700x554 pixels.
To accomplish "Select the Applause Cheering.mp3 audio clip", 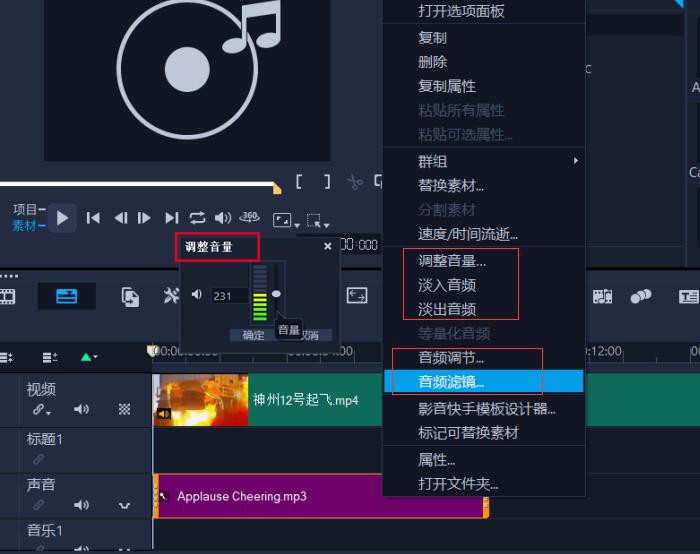I will point(321,496).
